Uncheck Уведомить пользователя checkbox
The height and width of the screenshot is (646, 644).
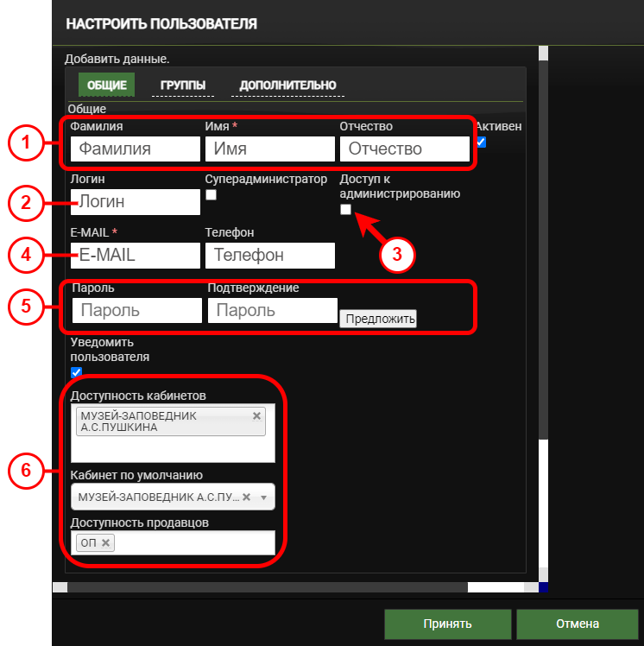(x=76, y=372)
